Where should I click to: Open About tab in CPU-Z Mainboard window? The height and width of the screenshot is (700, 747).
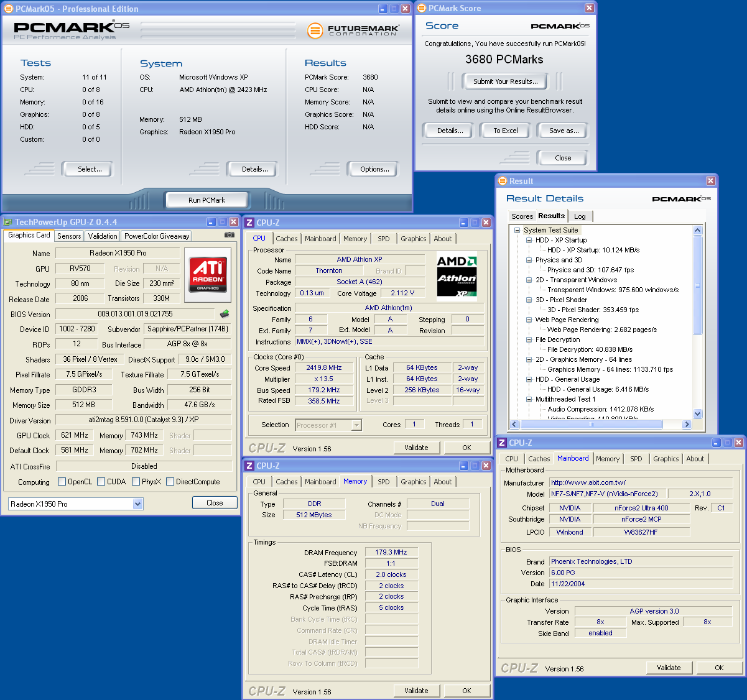pyautogui.click(x=695, y=459)
